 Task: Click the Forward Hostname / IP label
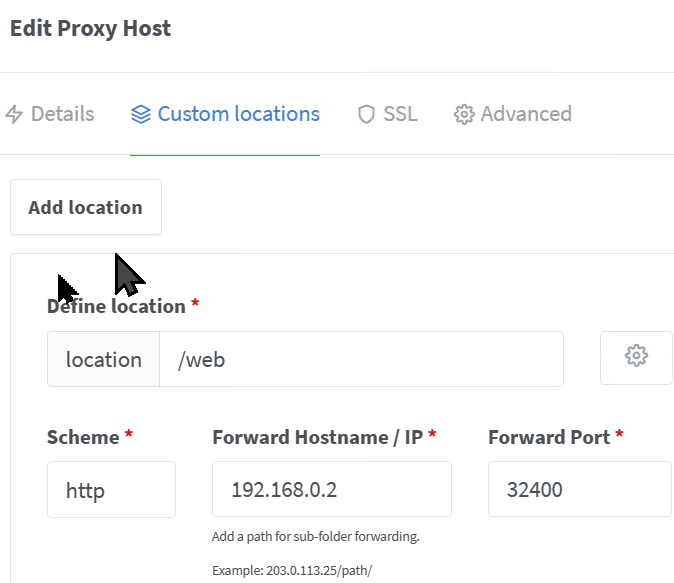coord(318,437)
